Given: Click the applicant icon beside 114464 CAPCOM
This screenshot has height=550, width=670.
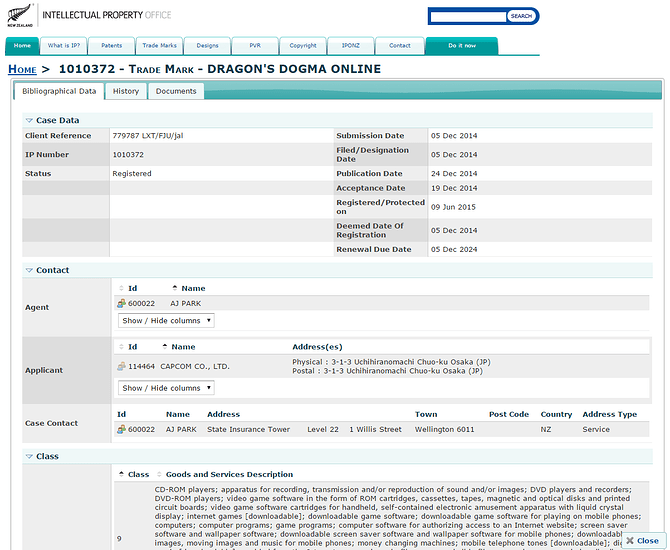Looking at the screenshot, I should tap(121, 366).
